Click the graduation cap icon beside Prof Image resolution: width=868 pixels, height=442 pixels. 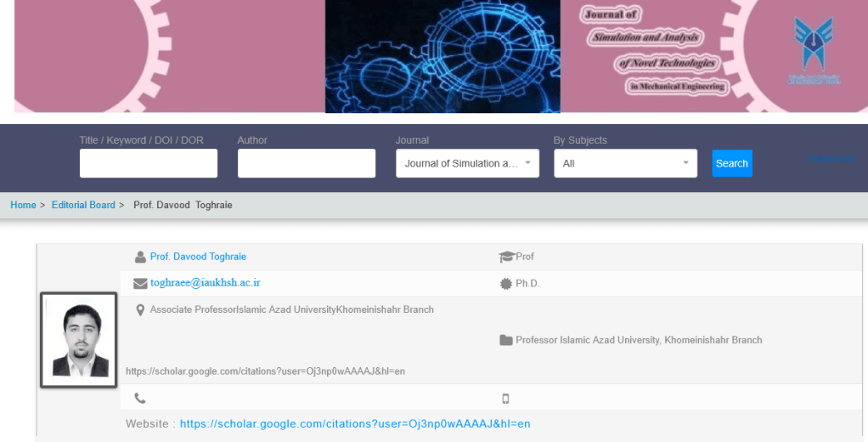[x=506, y=257]
